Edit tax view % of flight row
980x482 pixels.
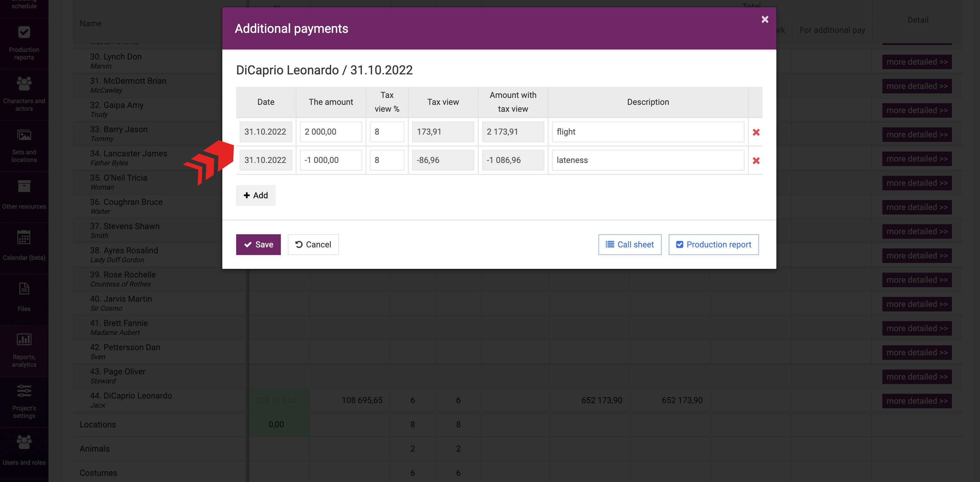387,132
